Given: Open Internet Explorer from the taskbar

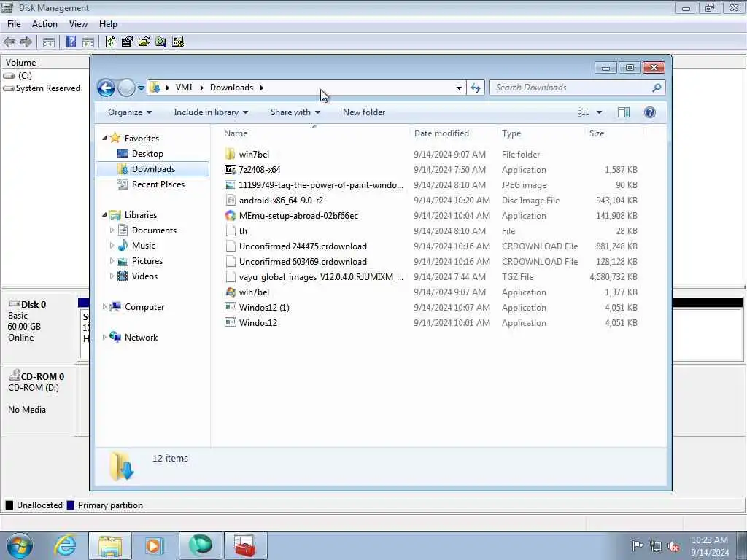Looking at the screenshot, I should 65,545.
